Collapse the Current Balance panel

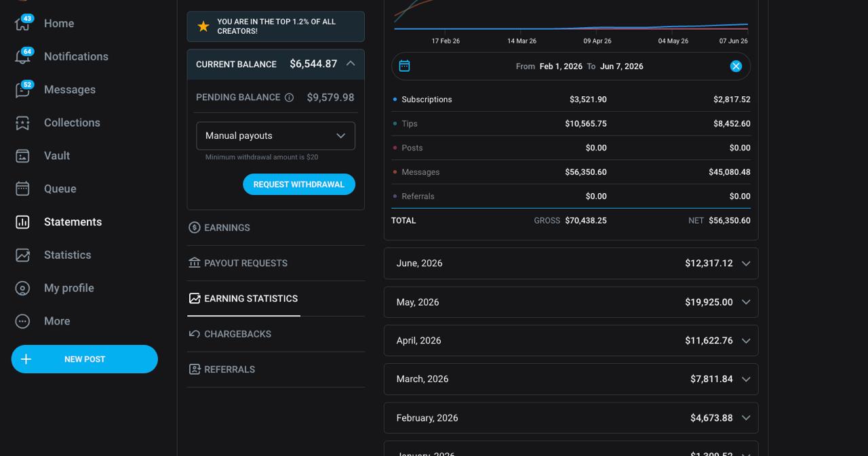(x=351, y=64)
